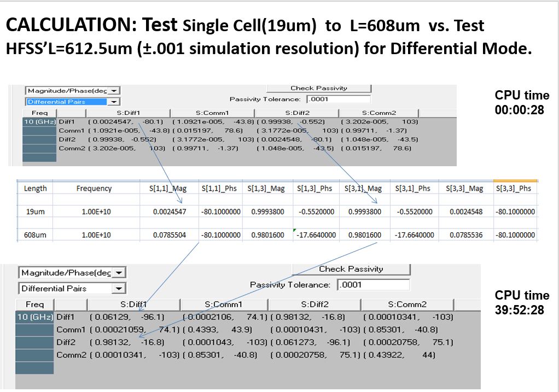Viewport: 559px width, 392px height.
Task: Click the Freq column header in upper table
Action: [x=40, y=113]
